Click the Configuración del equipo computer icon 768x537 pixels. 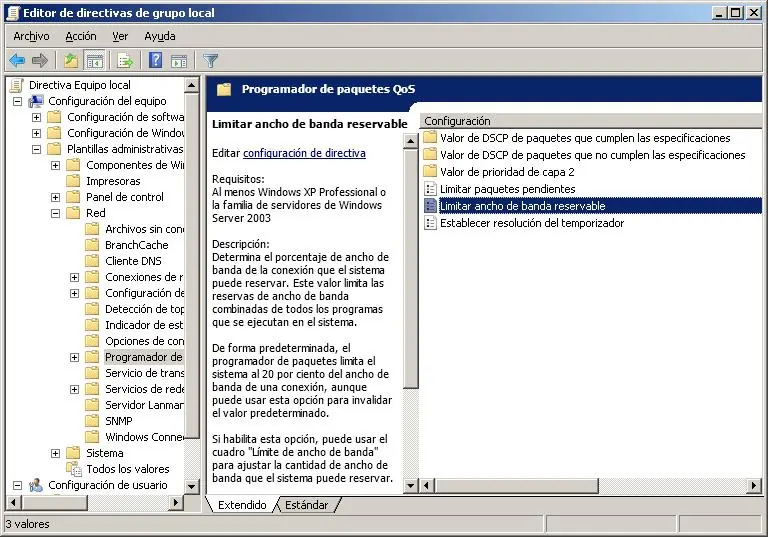36,101
